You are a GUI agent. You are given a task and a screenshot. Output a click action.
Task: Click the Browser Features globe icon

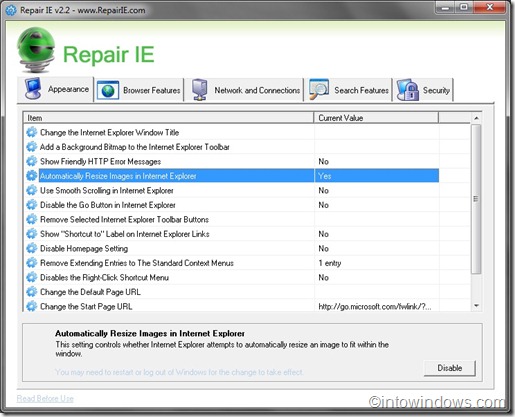point(108,90)
